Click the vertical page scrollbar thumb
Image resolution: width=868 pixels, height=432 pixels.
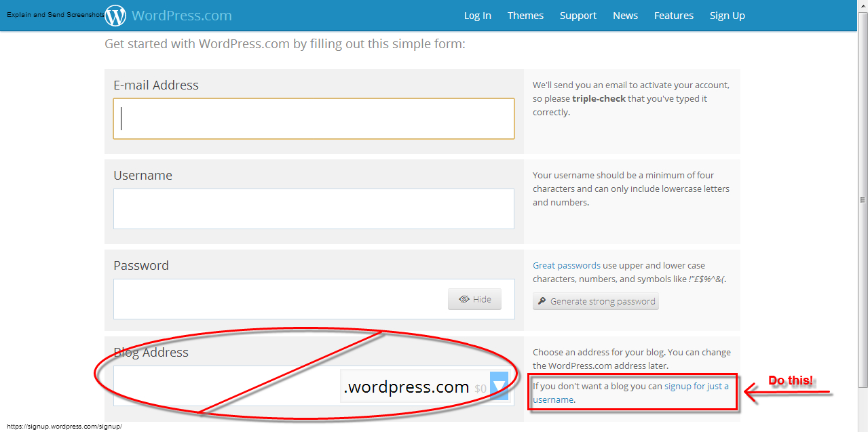click(x=863, y=200)
